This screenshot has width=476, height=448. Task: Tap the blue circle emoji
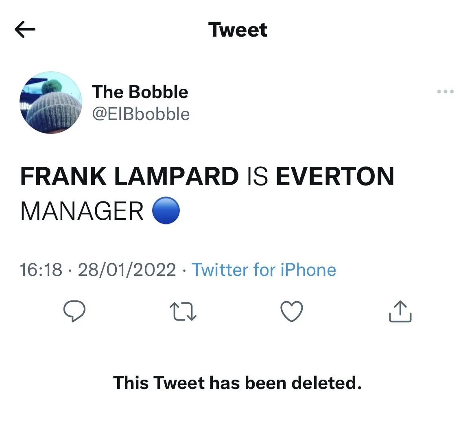click(166, 211)
